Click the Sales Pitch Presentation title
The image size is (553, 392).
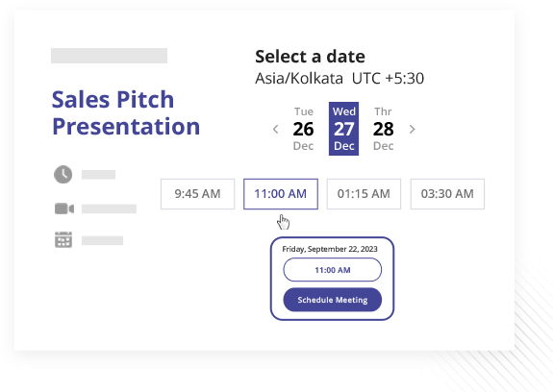[x=126, y=112]
